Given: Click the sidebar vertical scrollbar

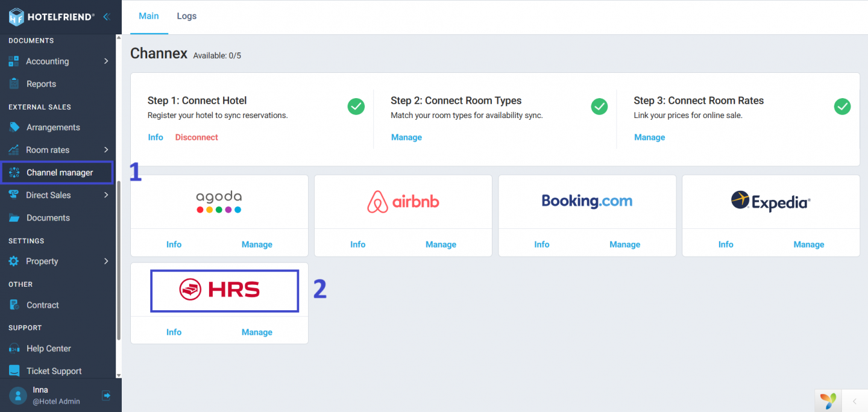Looking at the screenshot, I should pyautogui.click(x=119, y=260).
